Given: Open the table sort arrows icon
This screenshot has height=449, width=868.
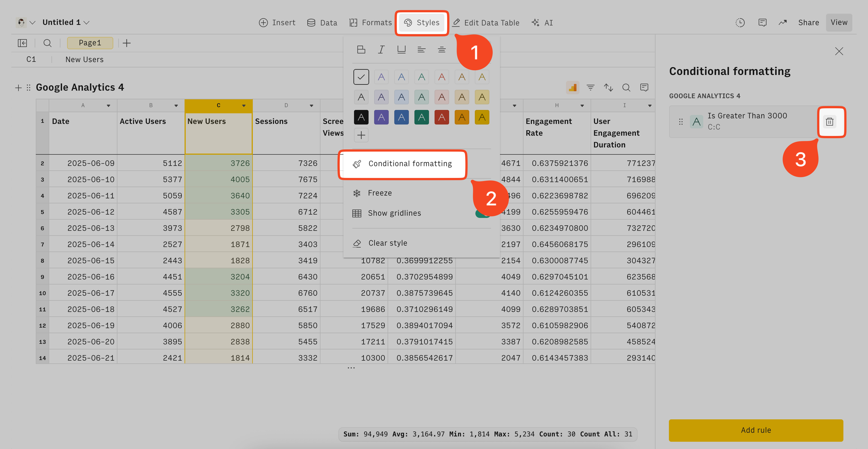Looking at the screenshot, I should point(608,88).
